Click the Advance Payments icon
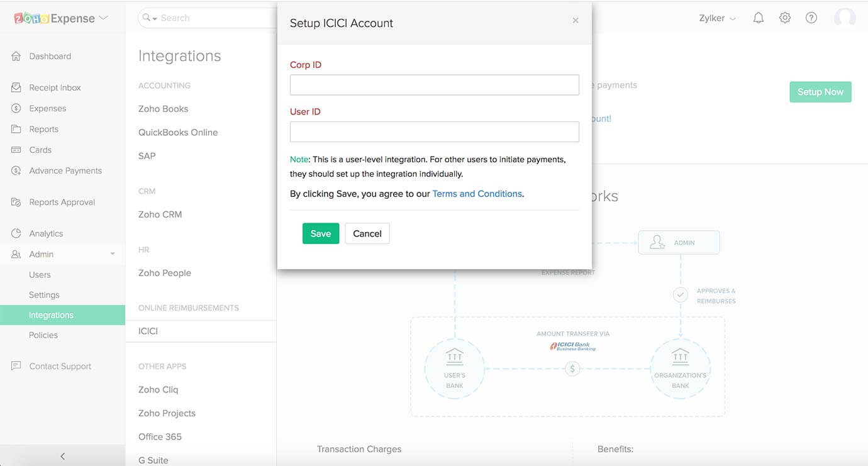This screenshot has height=466, width=868. pyautogui.click(x=16, y=170)
